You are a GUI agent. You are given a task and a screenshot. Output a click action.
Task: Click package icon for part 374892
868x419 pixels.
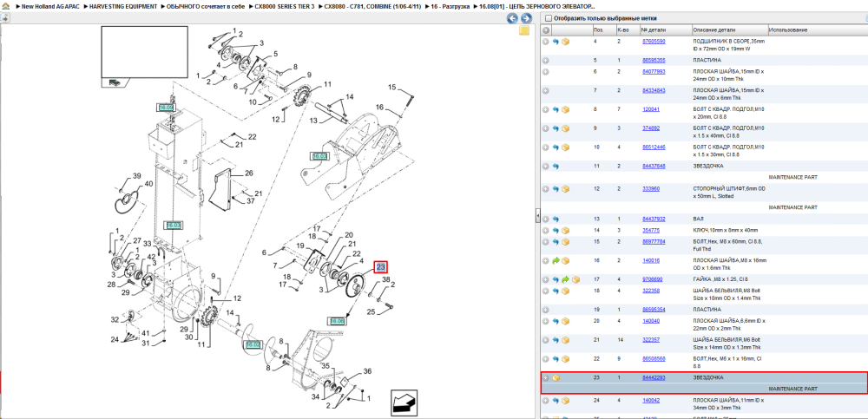(566, 128)
